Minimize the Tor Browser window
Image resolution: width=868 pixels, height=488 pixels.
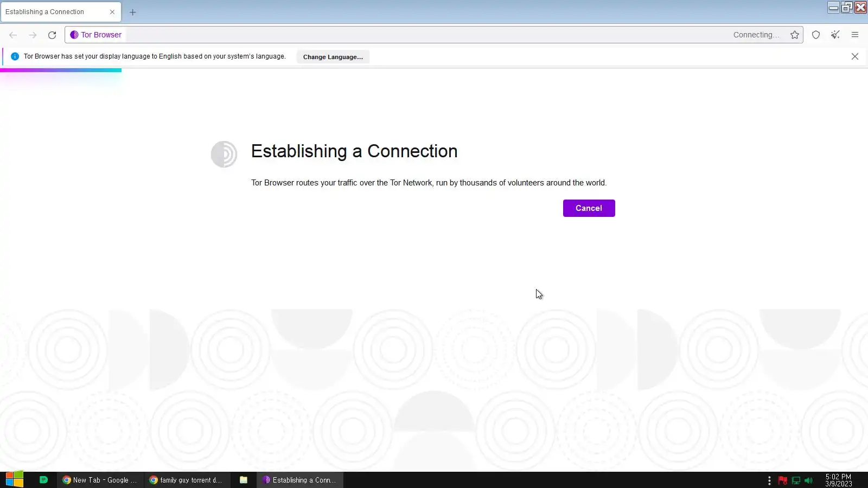click(834, 7)
